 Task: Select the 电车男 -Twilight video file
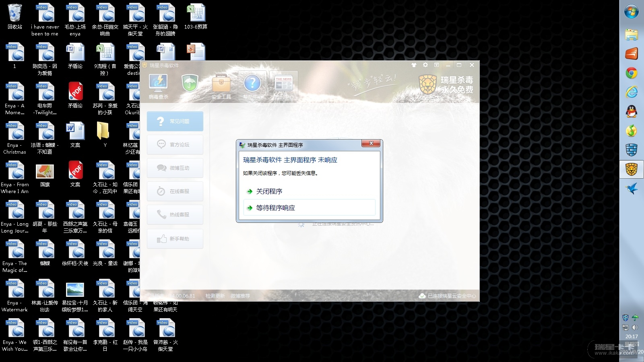(45, 99)
